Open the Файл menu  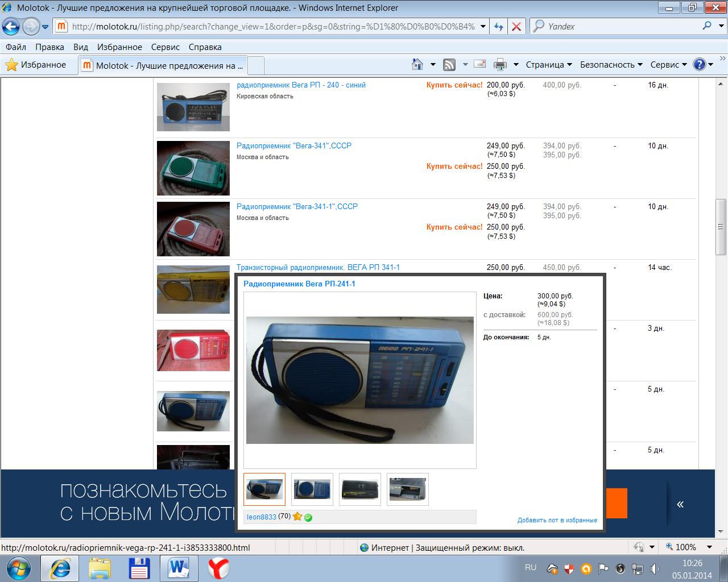[x=16, y=47]
